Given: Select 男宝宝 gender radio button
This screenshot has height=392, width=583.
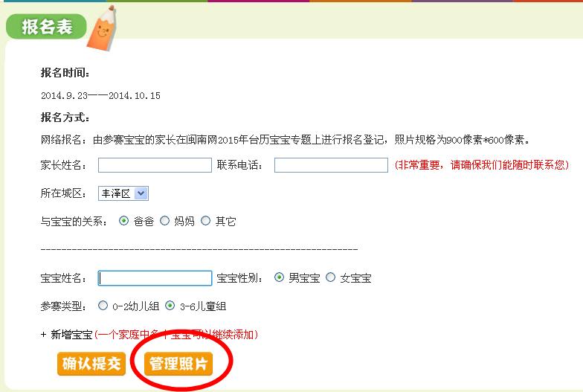Looking at the screenshot, I should [x=279, y=277].
